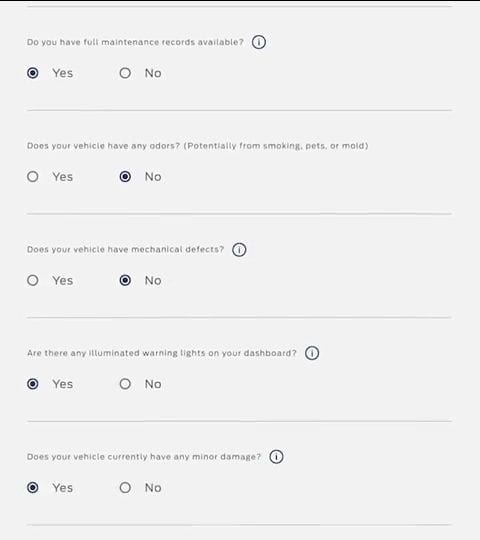Select Yes for full maintenance records
Screen dimensions: 480x540
pyautogui.click(x=33, y=73)
